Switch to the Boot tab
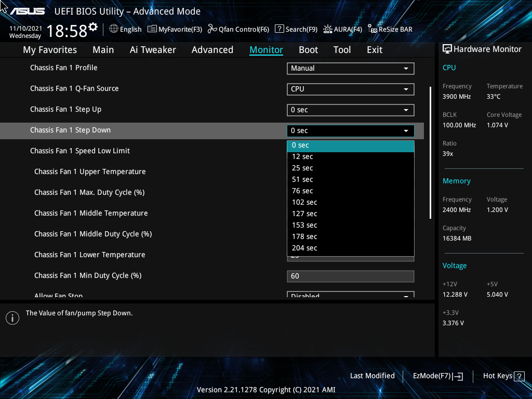The image size is (532, 399). [x=309, y=50]
